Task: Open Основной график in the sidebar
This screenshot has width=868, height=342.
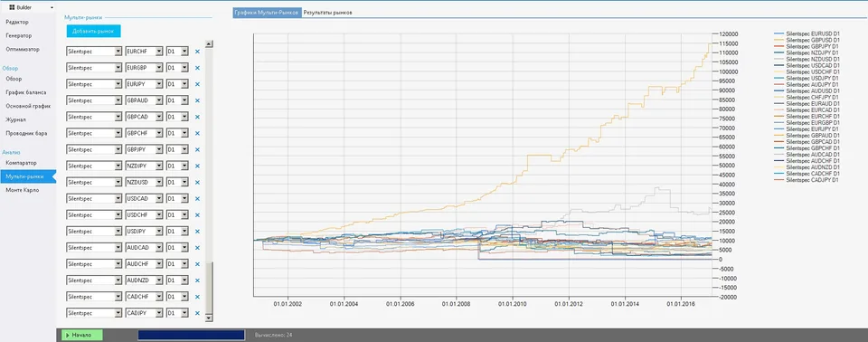Action: [28, 106]
